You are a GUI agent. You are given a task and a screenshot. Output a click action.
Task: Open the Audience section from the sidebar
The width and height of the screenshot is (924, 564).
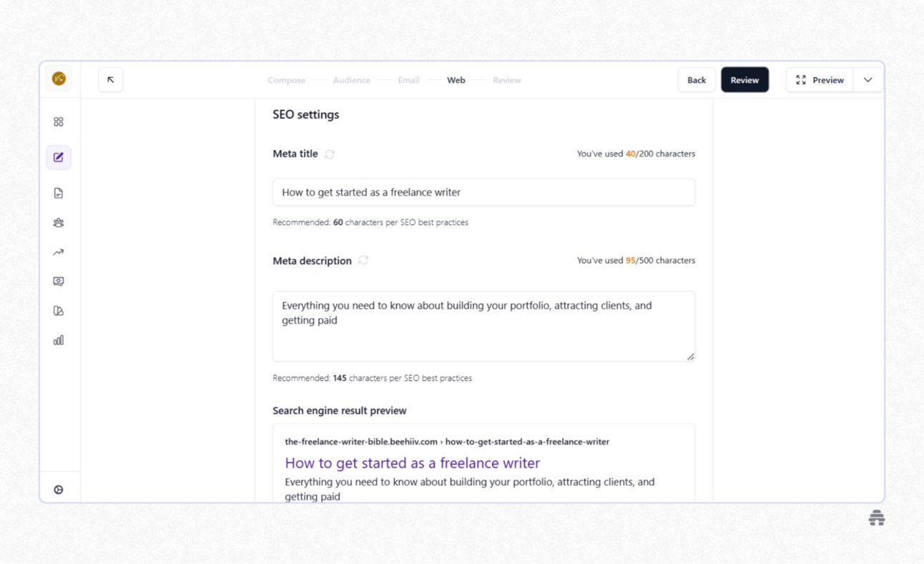coord(59,222)
